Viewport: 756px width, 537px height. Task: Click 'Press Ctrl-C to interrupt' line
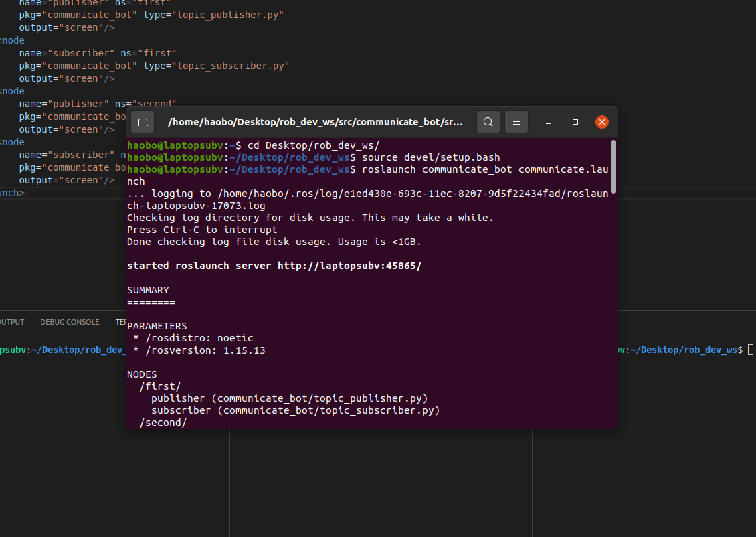(203, 230)
